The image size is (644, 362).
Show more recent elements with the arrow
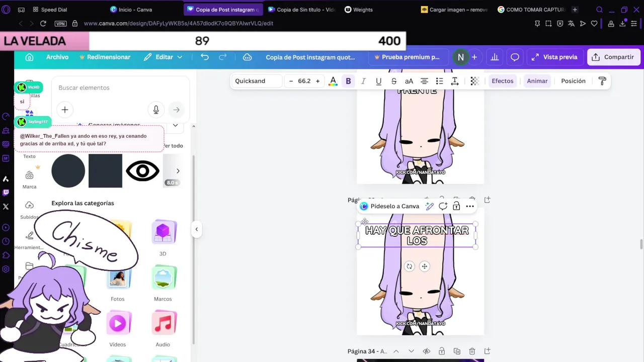pos(178,171)
